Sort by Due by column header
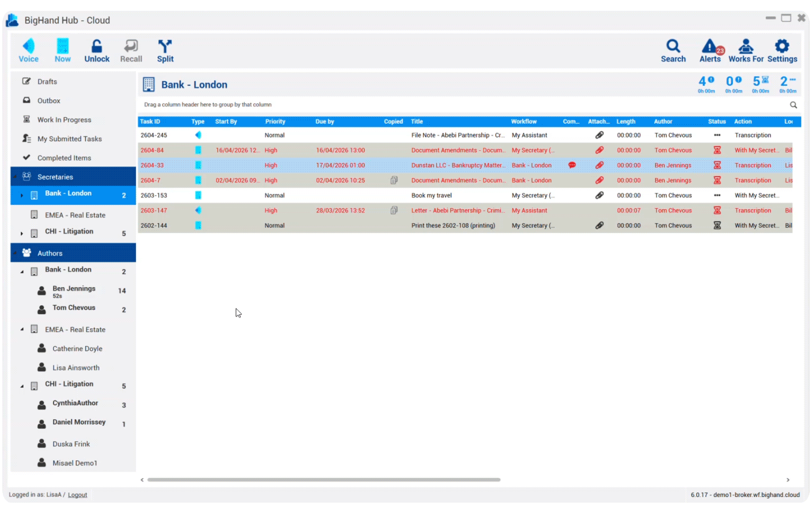Viewport: 812px width, 519px height. coord(325,121)
